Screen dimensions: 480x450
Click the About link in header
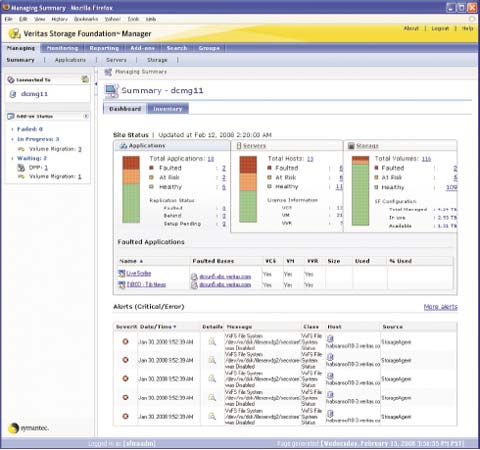pos(411,29)
